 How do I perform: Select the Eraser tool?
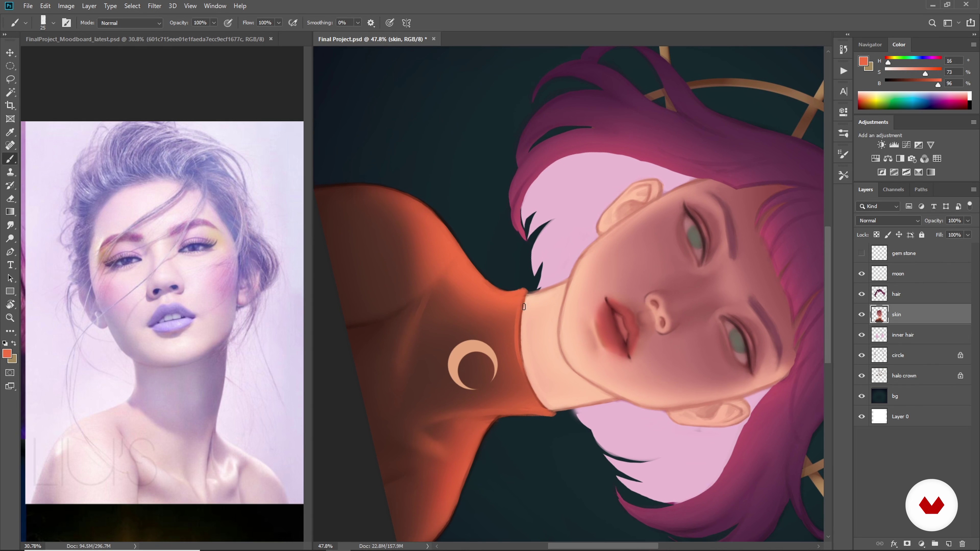[x=10, y=198]
